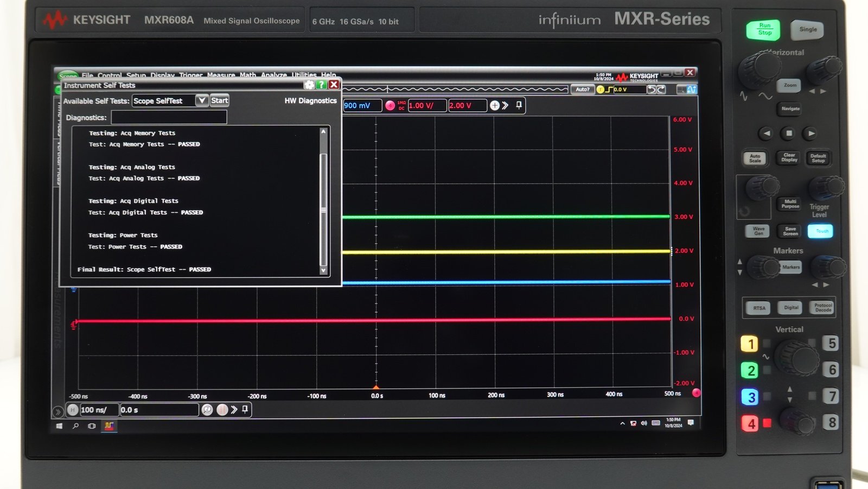Viewport: 868px width, 489px height.
Task: Toggle green channel 2 key
Action: 750,370
